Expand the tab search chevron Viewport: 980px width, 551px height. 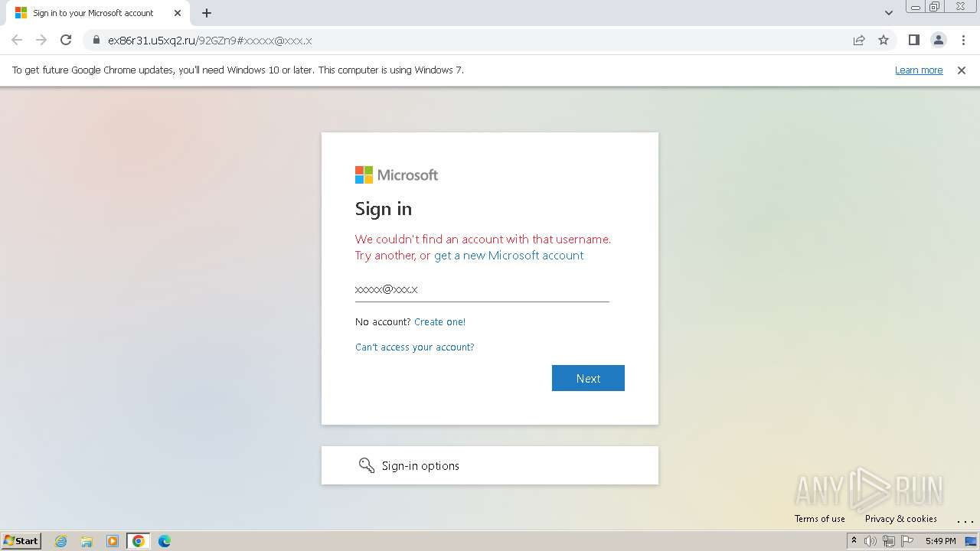click(x=888, y=13)
